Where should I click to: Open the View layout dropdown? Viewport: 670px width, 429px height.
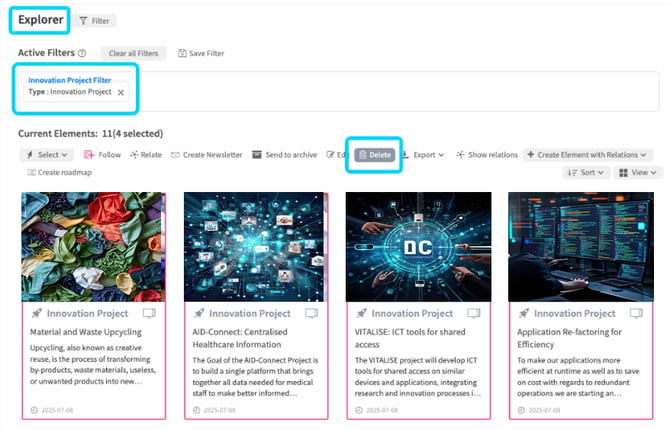click(638, 173)
